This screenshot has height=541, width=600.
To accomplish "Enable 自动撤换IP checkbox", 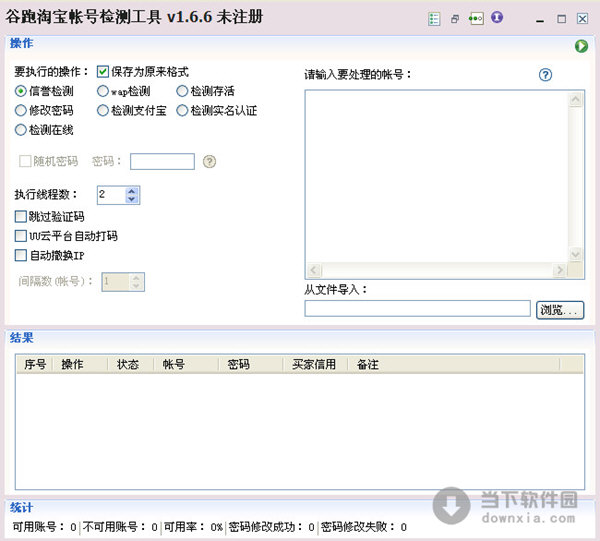I will pos(20,255).
